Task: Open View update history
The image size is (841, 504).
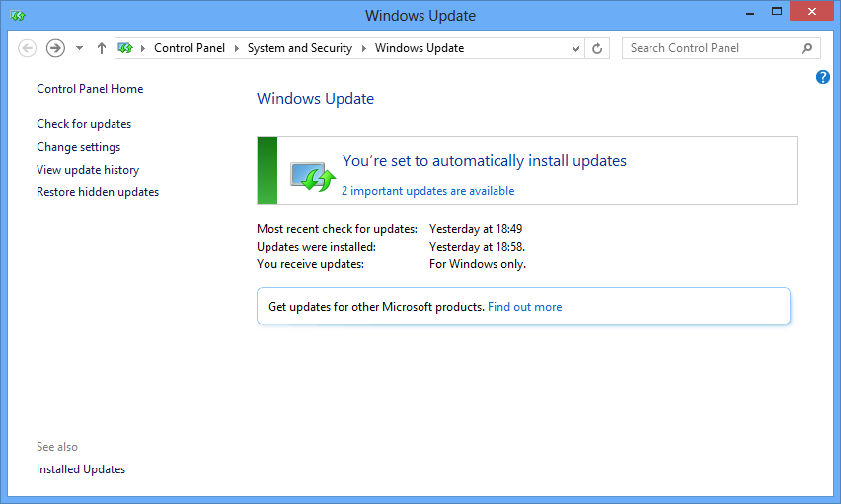Action: (88, 170)
